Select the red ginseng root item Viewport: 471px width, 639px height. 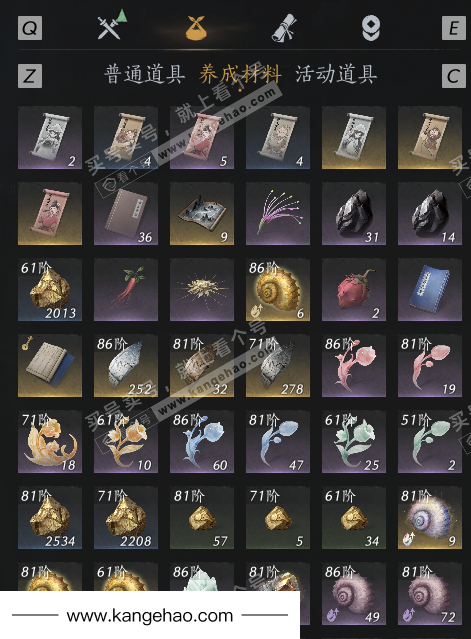[x=126, y=290]
